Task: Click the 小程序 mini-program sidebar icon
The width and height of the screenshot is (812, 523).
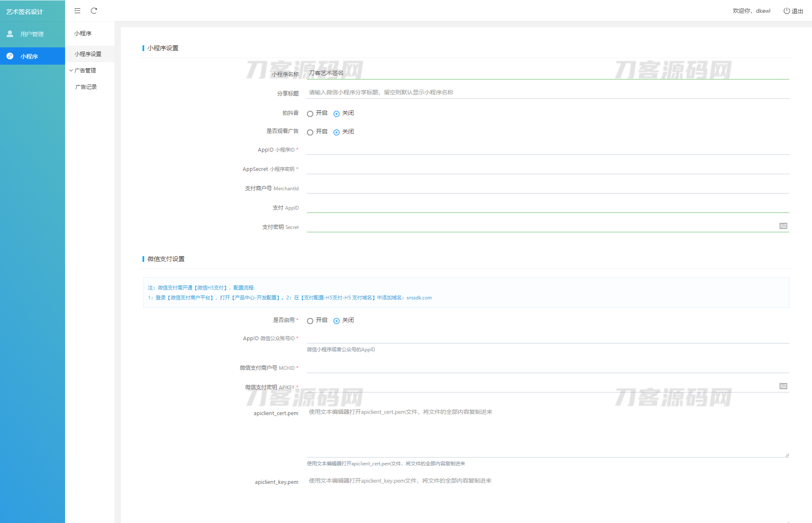Action: click(10, 56)
